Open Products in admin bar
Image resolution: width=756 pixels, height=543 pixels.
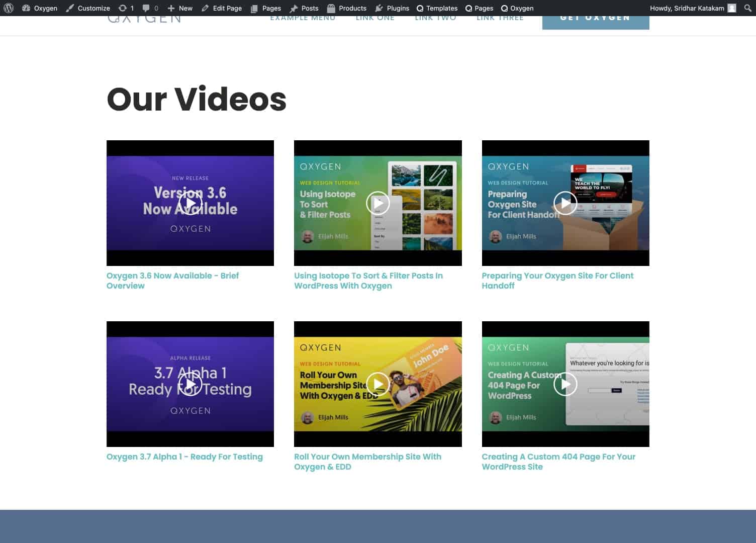tap(347, 8)
